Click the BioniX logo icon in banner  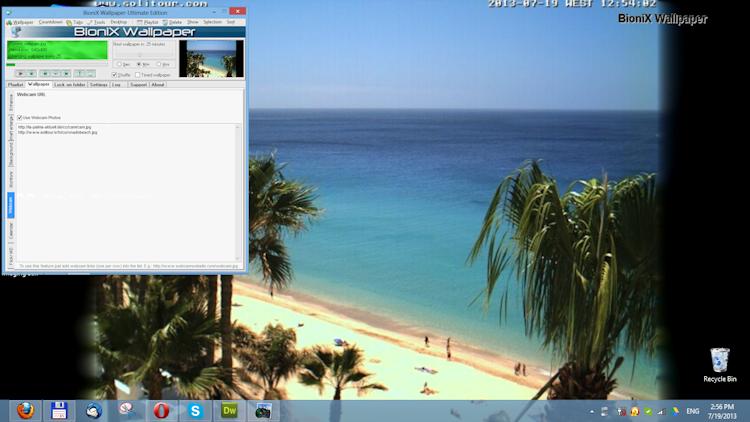click(16, 32)
